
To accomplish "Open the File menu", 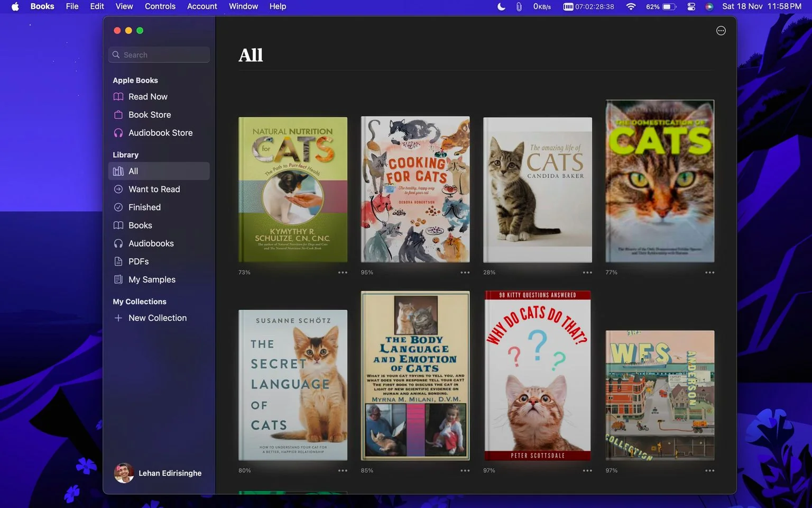I will pos(72,6).
